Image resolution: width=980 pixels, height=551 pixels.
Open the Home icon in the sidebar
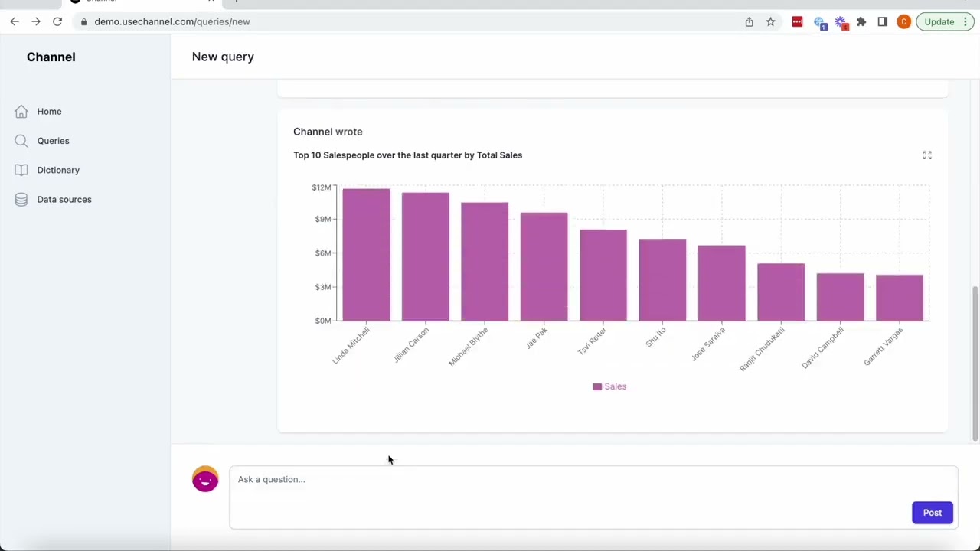coord(21,111)
